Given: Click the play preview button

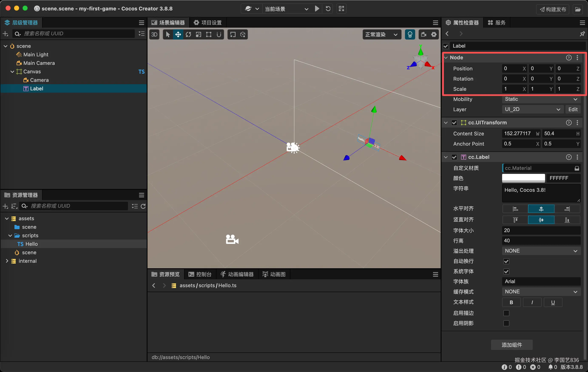Looking at the screenshot, I should [x=317, y=9].
